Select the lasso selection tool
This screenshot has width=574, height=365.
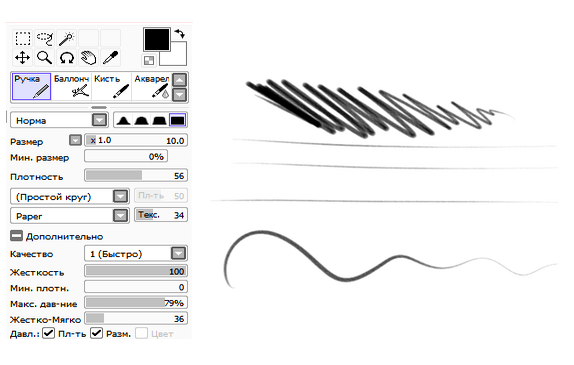click(45, 38)
